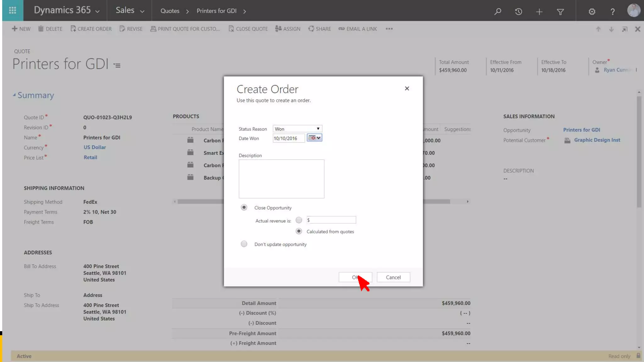Screen dimensions: 644x362
Task: Select Don't update opportunity option
Action: 244,244
